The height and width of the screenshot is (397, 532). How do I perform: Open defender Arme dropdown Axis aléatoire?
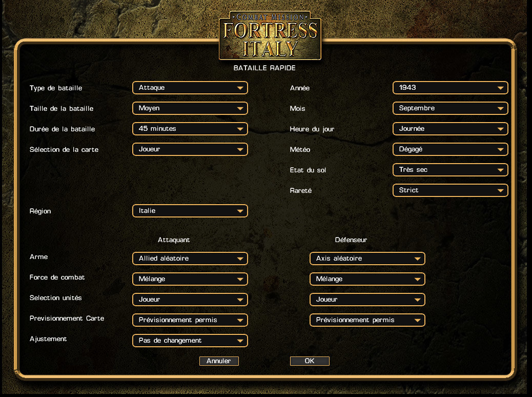tap(367, 259)
